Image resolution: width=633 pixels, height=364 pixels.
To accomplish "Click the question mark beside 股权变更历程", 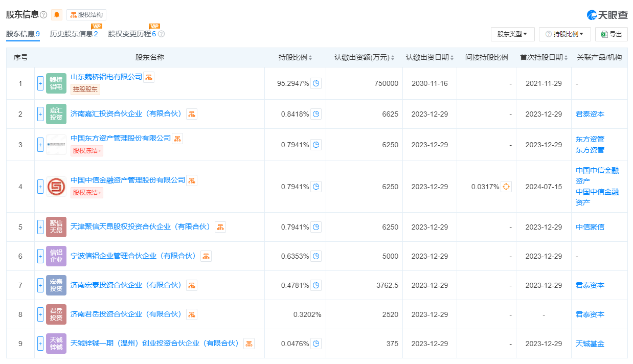I will point(162,34).
